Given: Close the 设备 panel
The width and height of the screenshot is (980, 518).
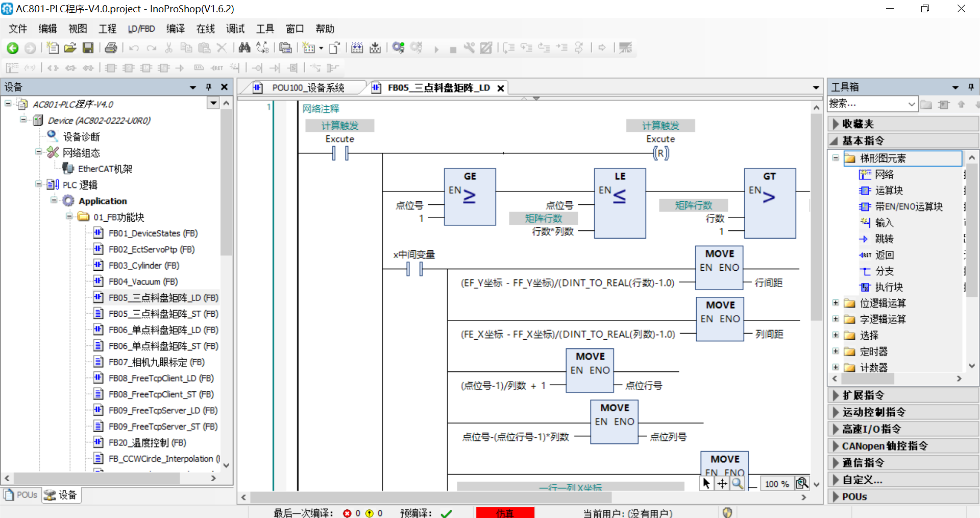Looking at the screenshot, I should tap(224, 87).
